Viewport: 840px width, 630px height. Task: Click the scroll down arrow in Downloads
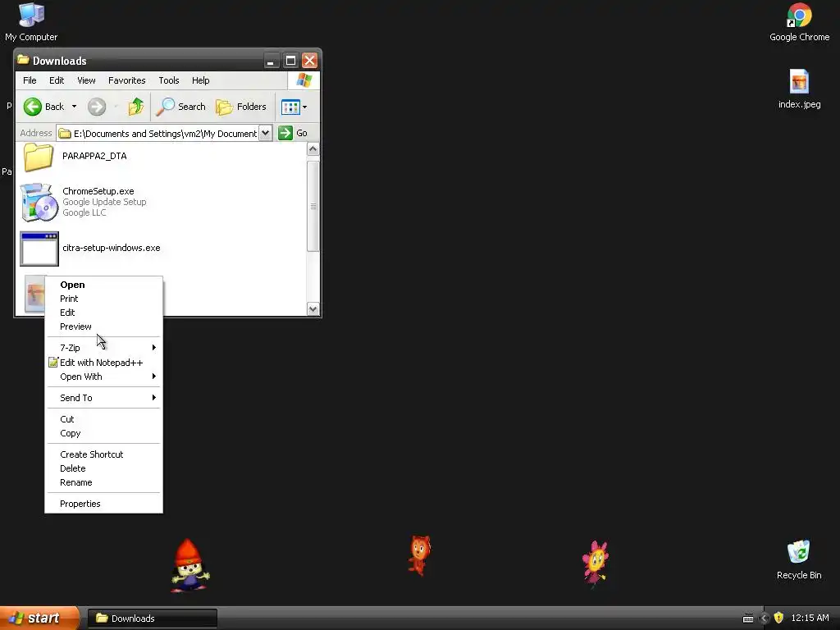tap(313, 308)
